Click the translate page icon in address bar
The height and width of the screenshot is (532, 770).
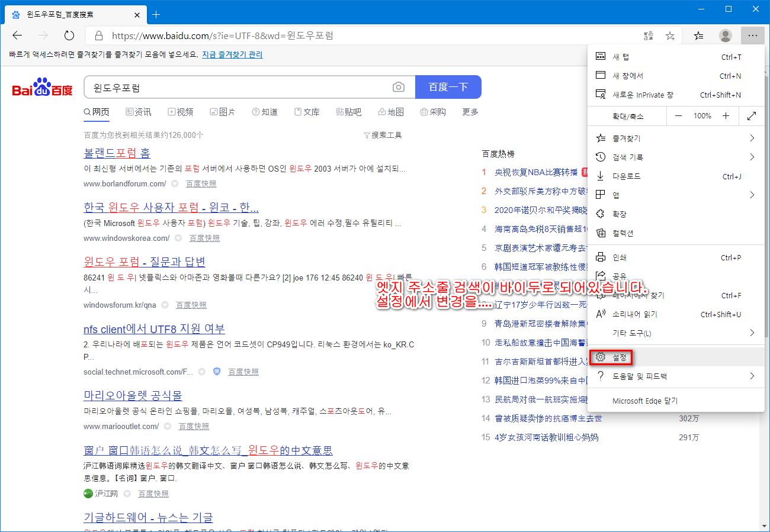click(648, 36)
